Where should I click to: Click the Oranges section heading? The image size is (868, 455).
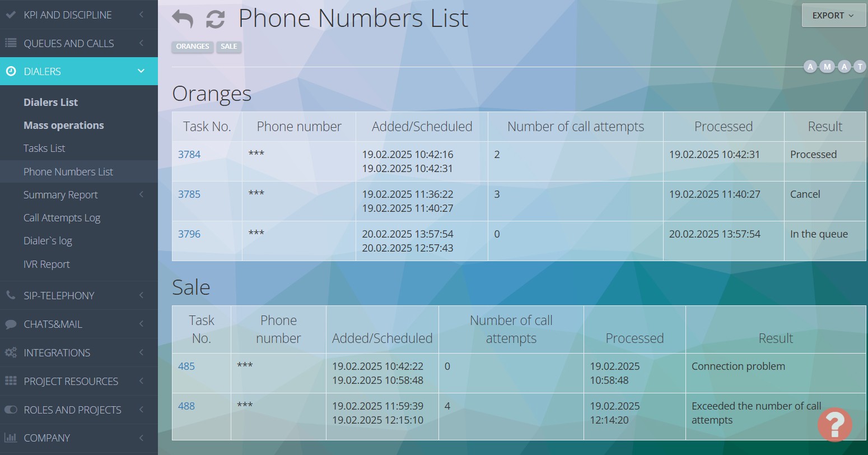click(x=212, y=94)
